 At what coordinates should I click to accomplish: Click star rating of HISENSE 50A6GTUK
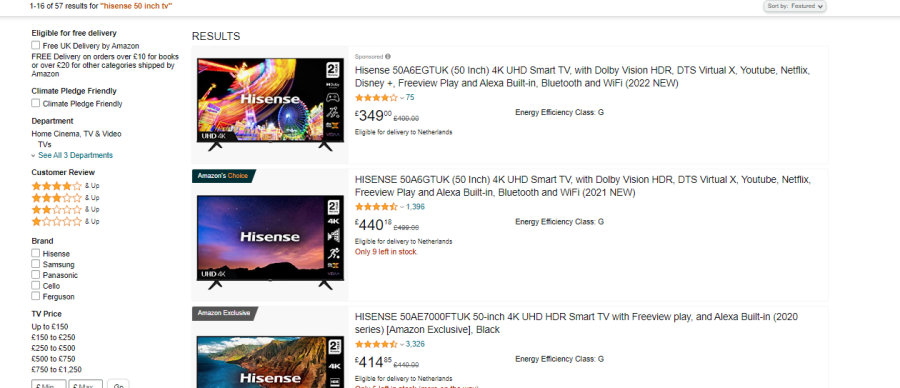tap(376, 207)
